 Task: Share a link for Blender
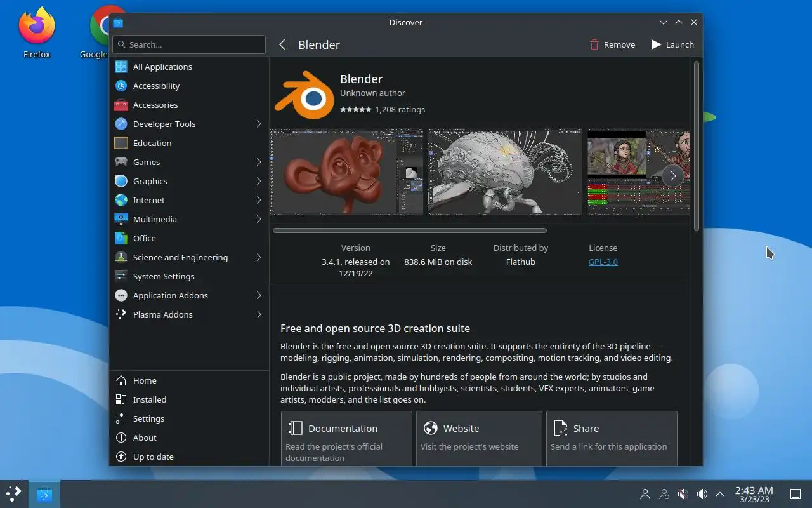point(612,439)
